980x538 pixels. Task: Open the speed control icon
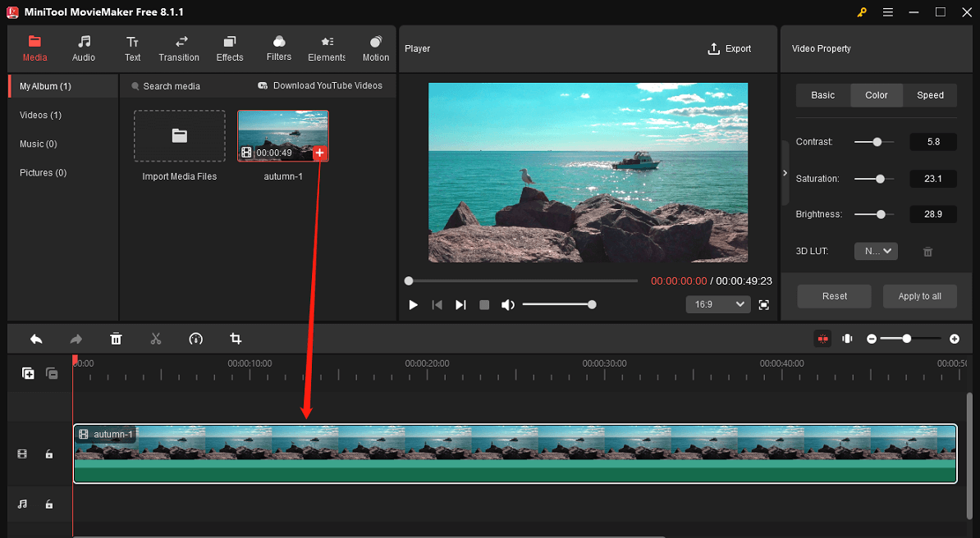pos(195,339)
